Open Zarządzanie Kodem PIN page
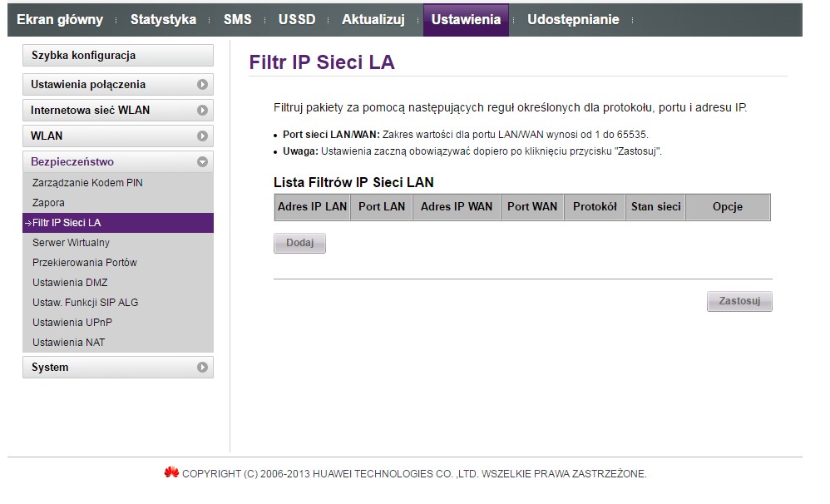 point(87,183)
